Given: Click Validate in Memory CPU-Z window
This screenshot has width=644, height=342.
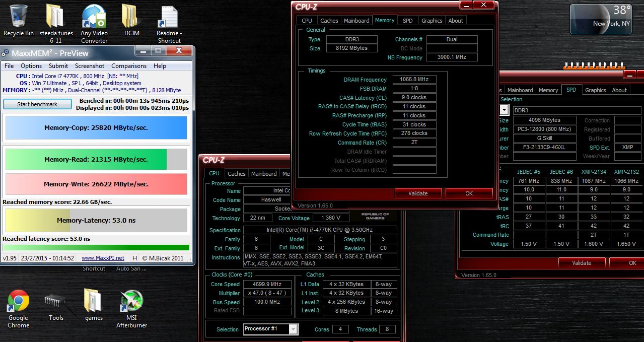Looking at the screenshot, I should (x=418, y=193).
